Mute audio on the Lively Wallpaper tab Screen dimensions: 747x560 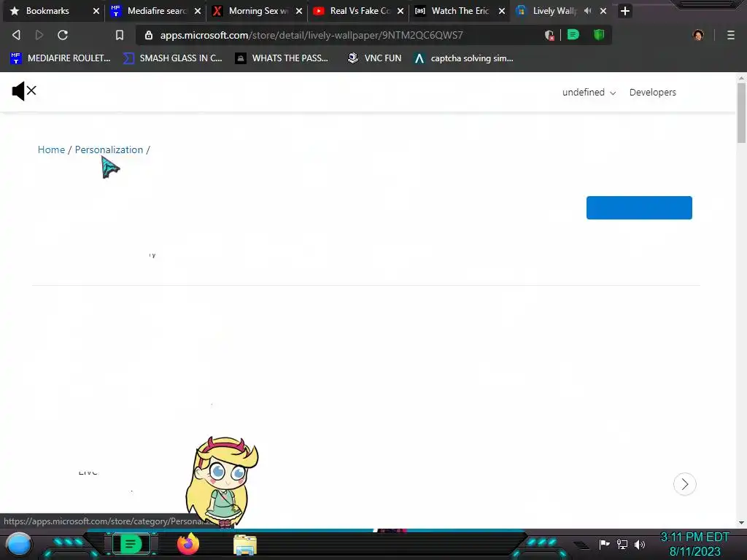point(587,10)
